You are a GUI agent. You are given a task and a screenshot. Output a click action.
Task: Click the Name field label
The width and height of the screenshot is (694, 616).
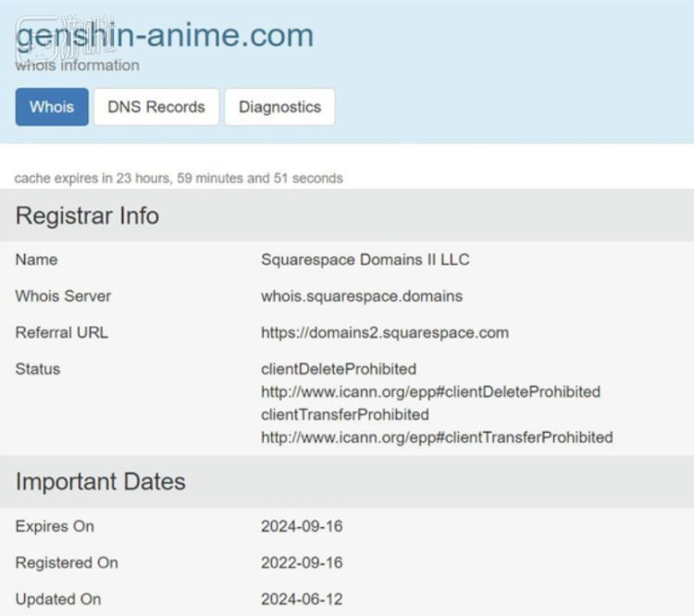(x=36, y=259)
